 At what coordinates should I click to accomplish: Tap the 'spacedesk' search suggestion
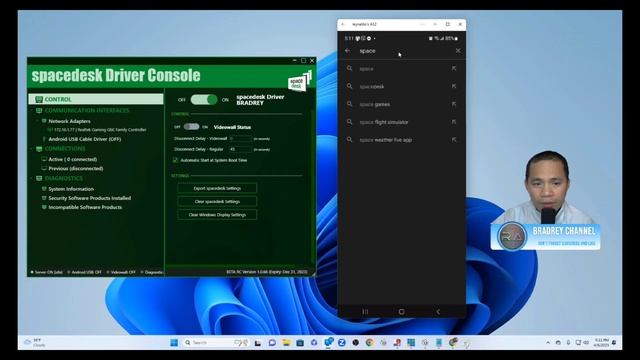[402, 87]
